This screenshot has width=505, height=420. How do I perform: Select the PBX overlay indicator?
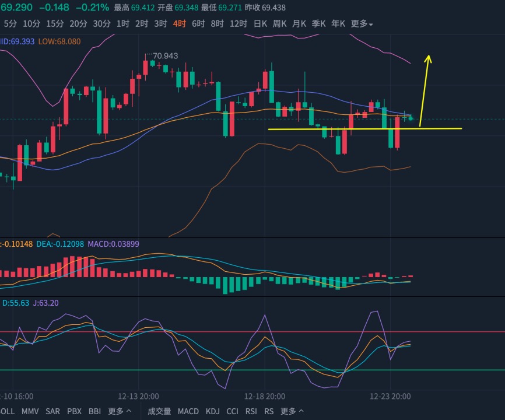tap(74, 411)
